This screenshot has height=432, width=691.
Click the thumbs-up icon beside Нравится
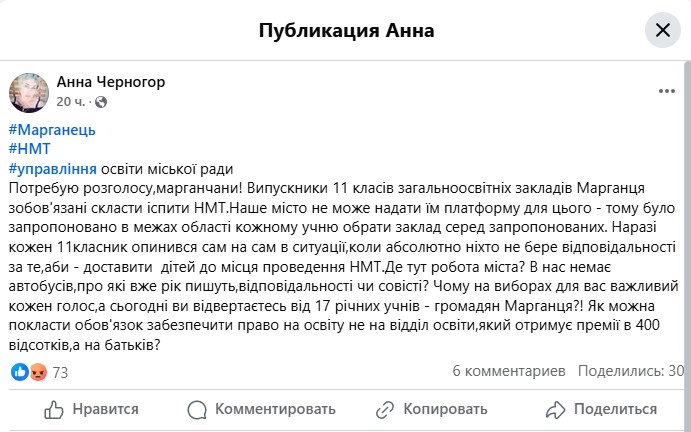[56, 409]
